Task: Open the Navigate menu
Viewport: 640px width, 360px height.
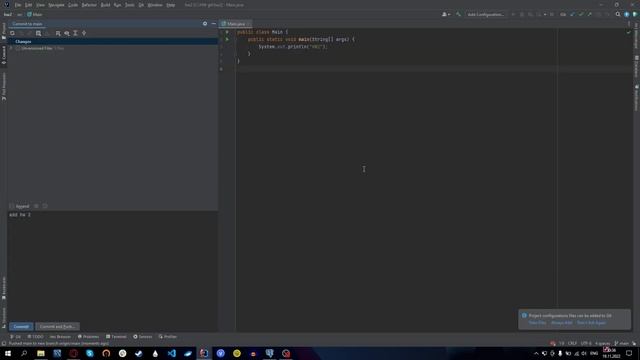Action: [56, 5]
